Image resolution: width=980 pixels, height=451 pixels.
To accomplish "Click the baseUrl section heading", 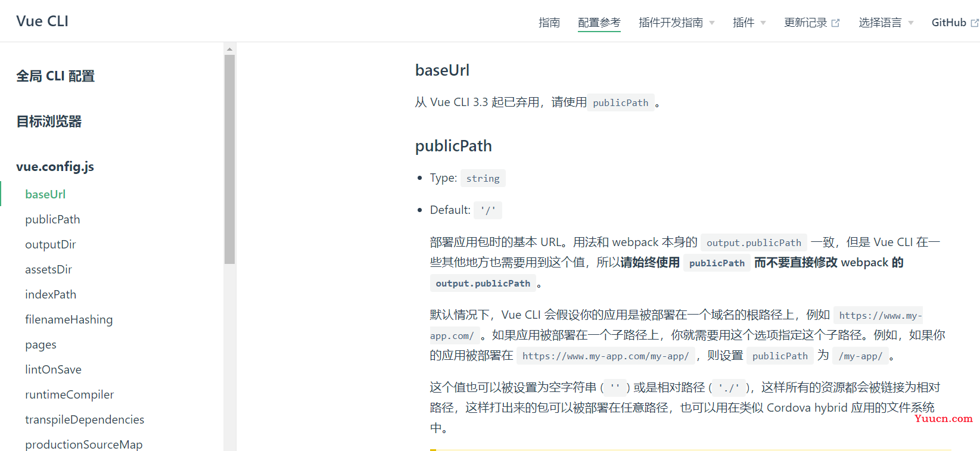I will [442, 70].
